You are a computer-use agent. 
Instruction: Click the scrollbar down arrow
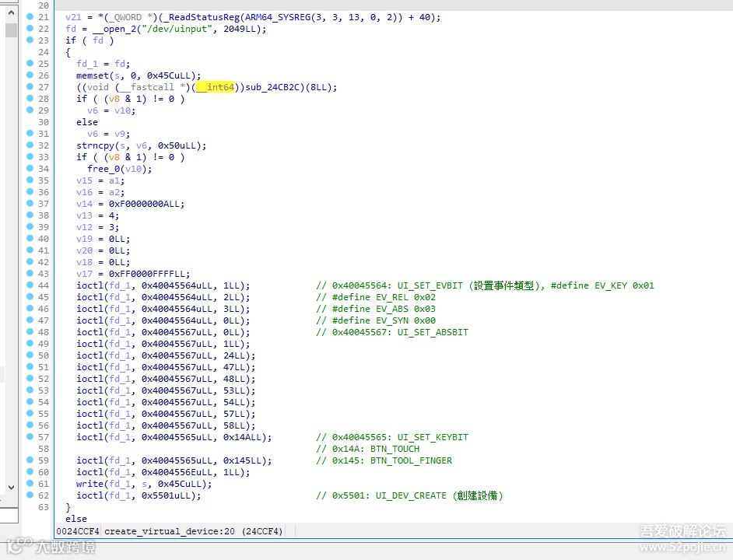pyautogui.click(x=11, y=488)
